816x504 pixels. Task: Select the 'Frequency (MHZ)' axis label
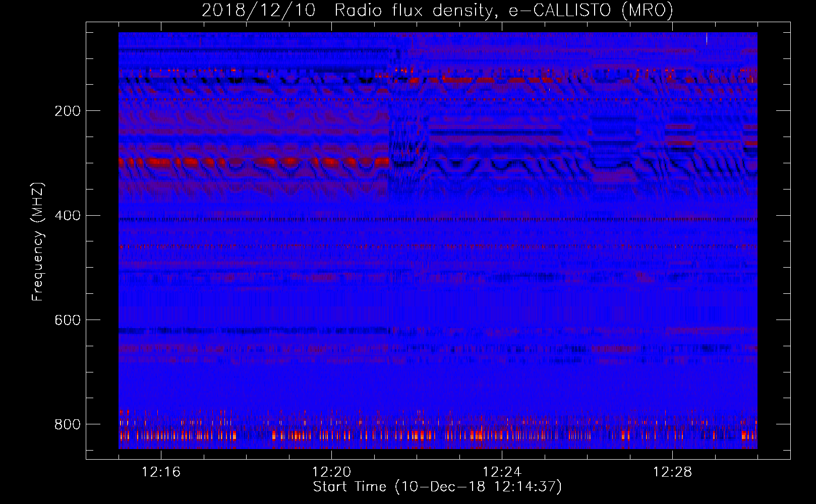point(38,241)
